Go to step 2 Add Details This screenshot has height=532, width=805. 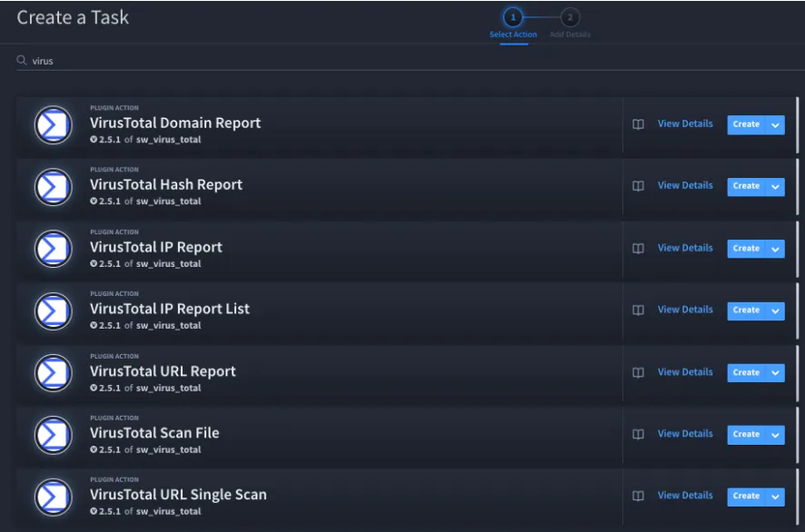(570, 24)
